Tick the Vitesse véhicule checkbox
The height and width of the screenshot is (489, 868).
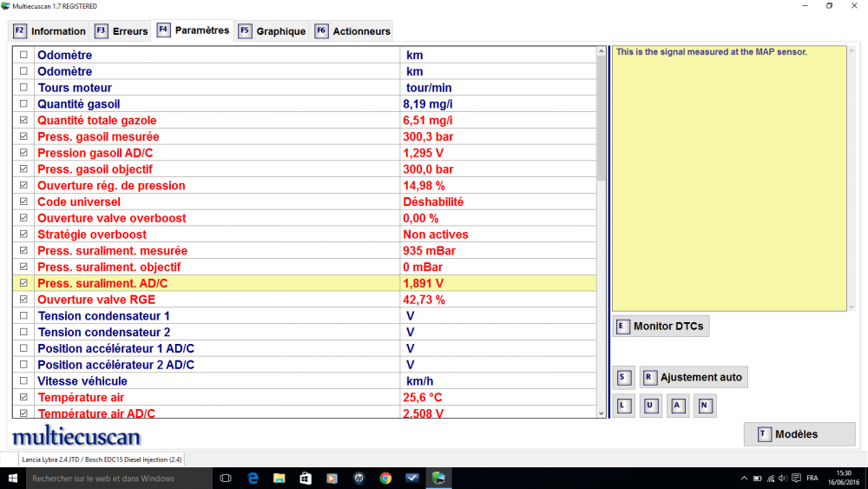pos(23,381)
